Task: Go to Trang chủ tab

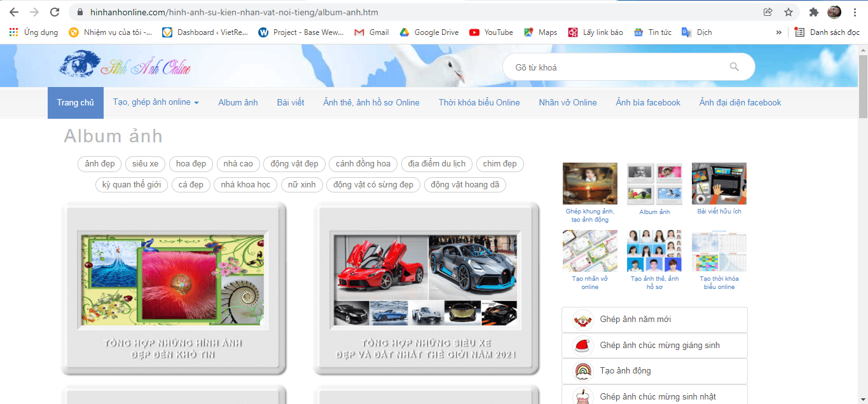Action: 75,103
